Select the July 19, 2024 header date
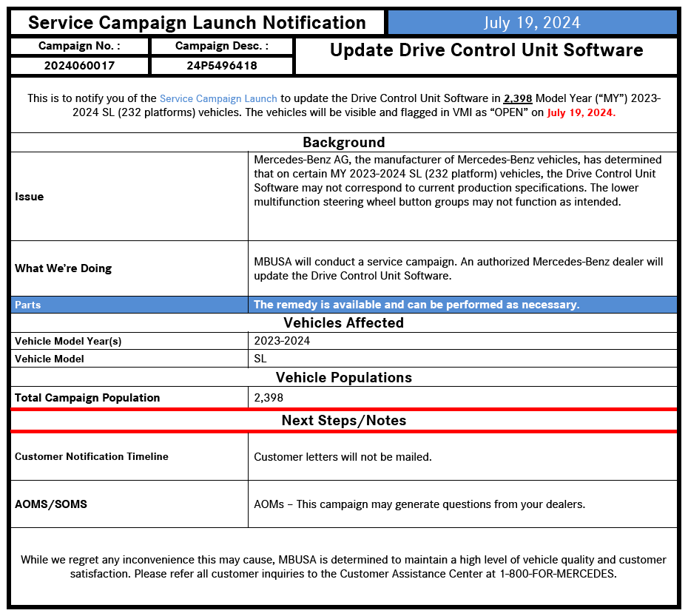Image resolution: width=688 pixels, height=616 pixels. tap(532, 23)
